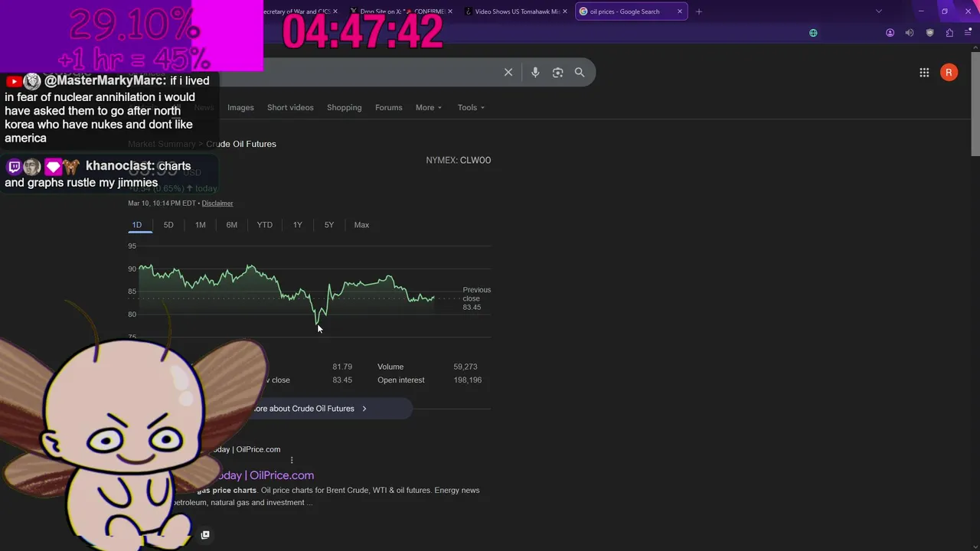Close the Video Shows US Tomahawk tab
This screenshot has width=980, height=551.
[x=565, y=11]
